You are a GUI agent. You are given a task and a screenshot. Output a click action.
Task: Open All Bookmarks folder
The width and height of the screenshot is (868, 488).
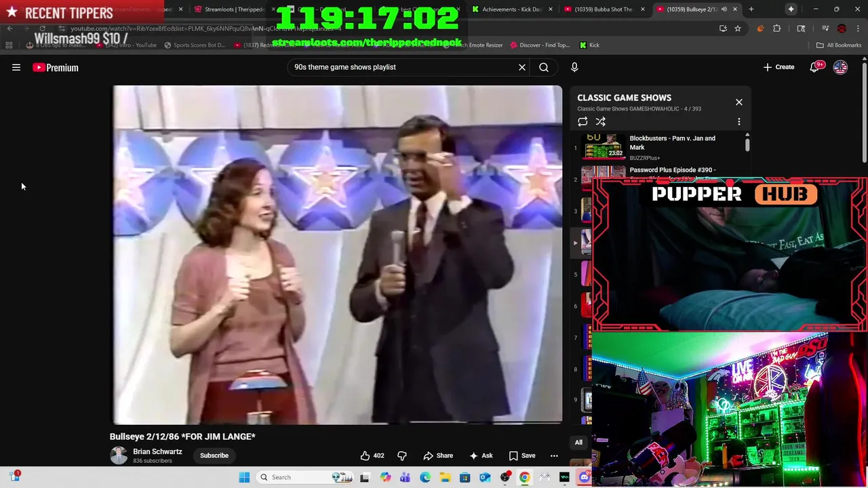(839, 45)
